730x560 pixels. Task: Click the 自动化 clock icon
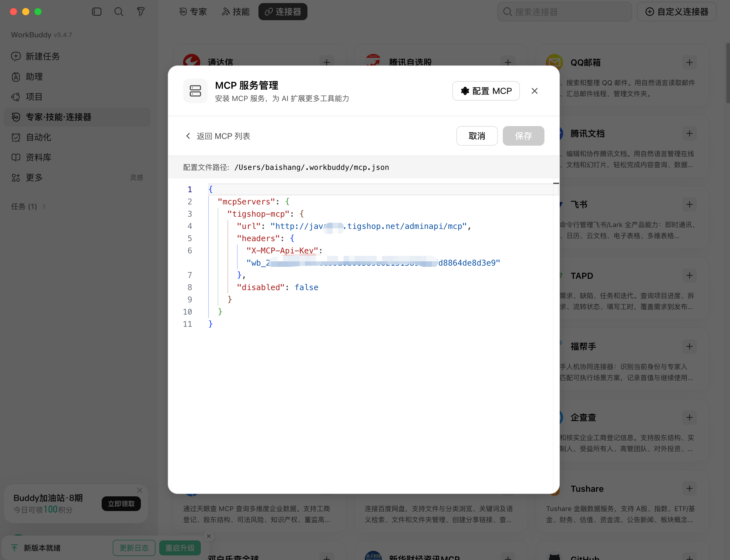click(x=16, y=137)
